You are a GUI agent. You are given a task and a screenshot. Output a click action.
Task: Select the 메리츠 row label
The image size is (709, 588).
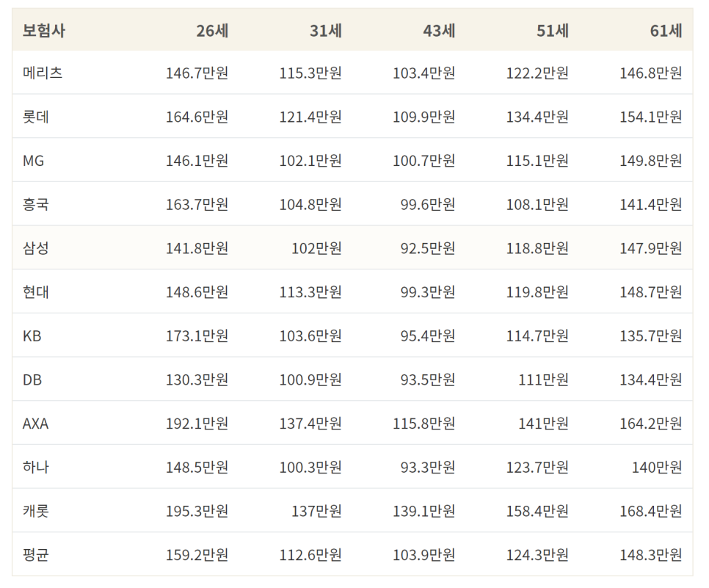point(43,73)
